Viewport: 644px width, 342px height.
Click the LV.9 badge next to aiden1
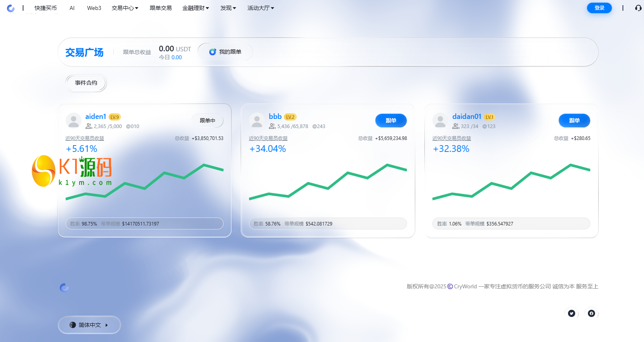click(115, 117)
